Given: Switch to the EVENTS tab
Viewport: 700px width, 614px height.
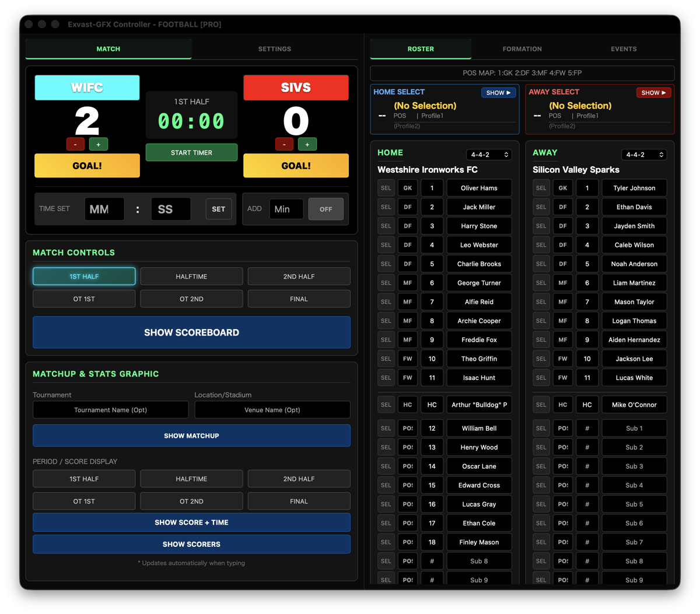Looking at the screenshot, I should 624,49.
